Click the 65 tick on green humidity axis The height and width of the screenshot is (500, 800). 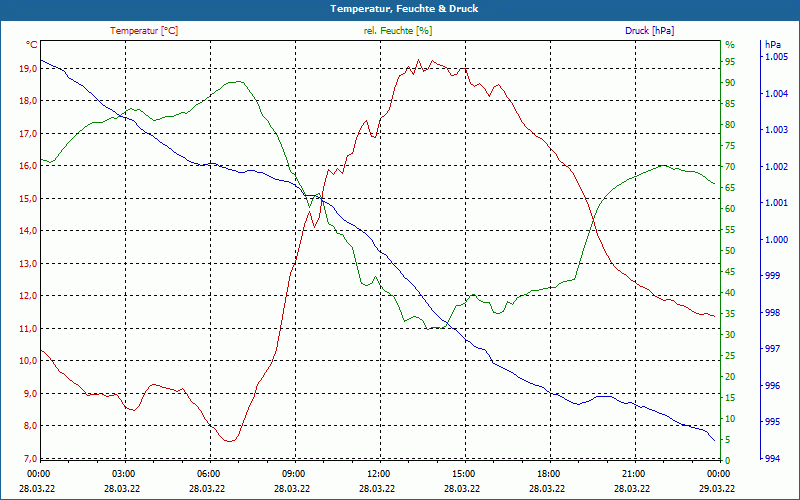coord(730,188)
